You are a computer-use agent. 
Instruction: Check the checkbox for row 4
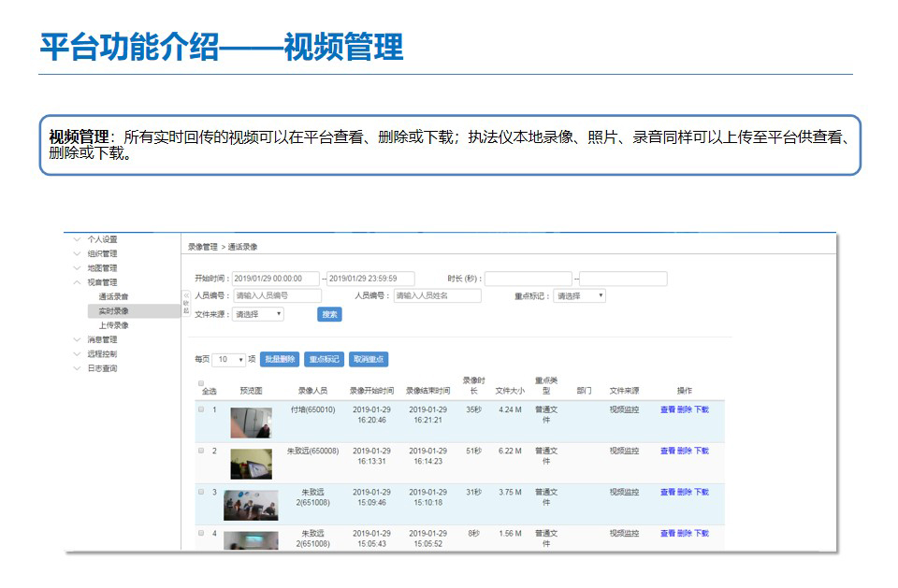click(x=201, y=533)
